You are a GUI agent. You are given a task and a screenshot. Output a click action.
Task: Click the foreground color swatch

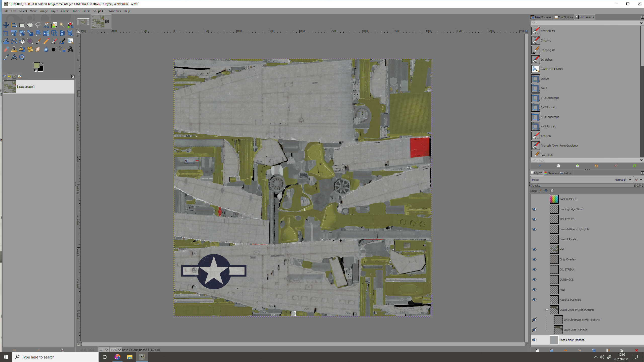(36, 65)
